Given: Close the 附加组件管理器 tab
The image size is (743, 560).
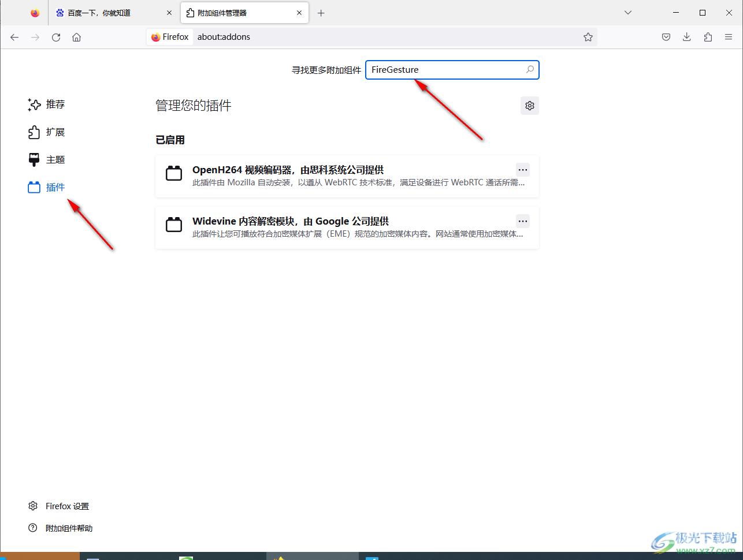Looking at the screenshot, I should 300,13.
